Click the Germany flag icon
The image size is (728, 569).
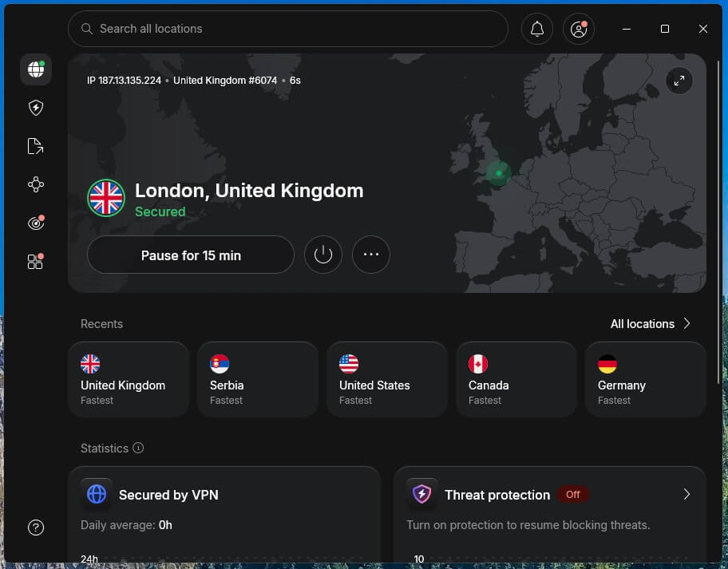coord(607,364)
